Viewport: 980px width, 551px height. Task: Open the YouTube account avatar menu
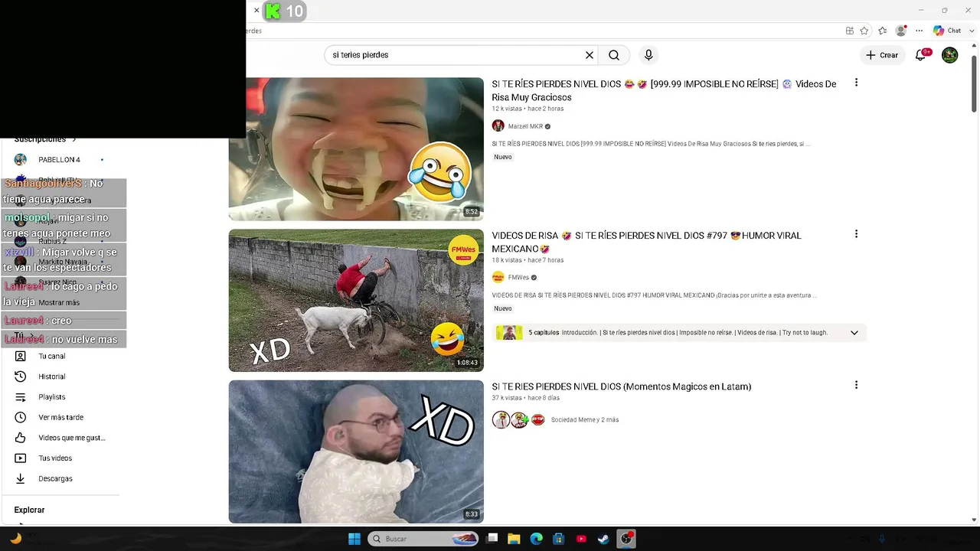(x=949, y=55)
